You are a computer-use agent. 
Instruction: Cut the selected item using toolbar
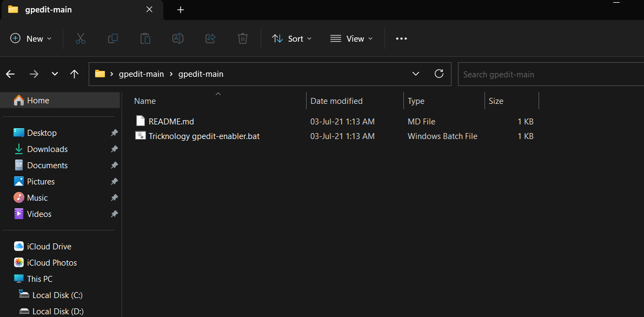click(80, 38)
